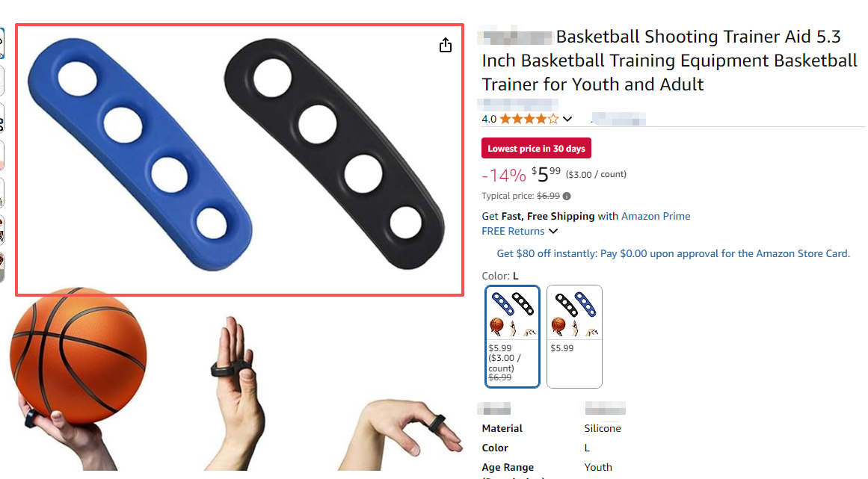Viewport: 868px width, 479px height.
Task: Expand the FREE Returns chevron
Action: 553,231
